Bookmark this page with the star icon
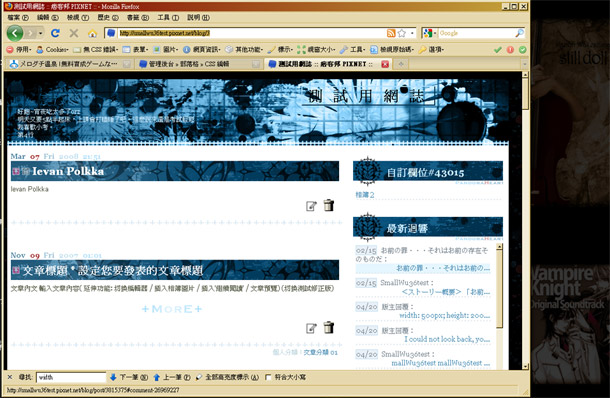Image resolution: width=610 pixels, height=398 pixels. point(402,33)
